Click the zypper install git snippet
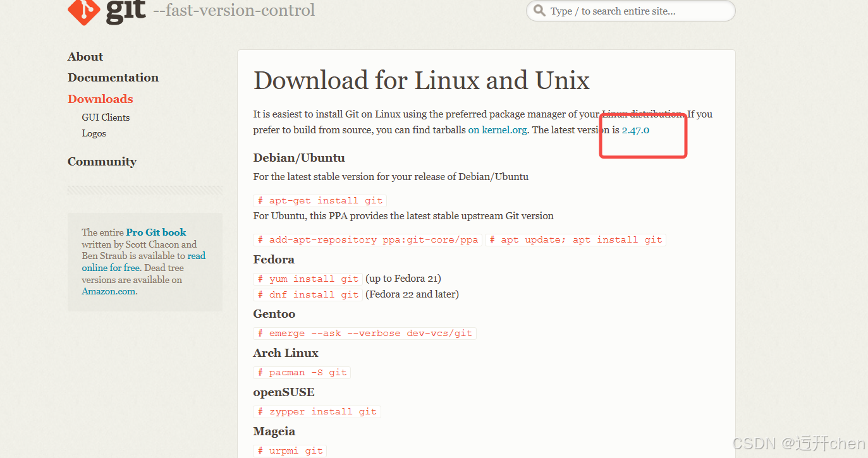 pyautogui.click(x=317, y=411)
